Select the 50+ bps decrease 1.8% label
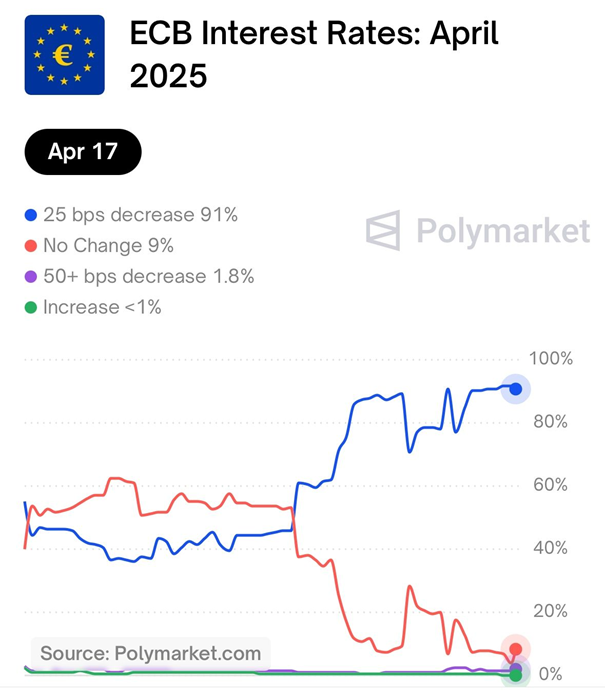This screenshot has width=605, height=697. (x=148, y=276)
